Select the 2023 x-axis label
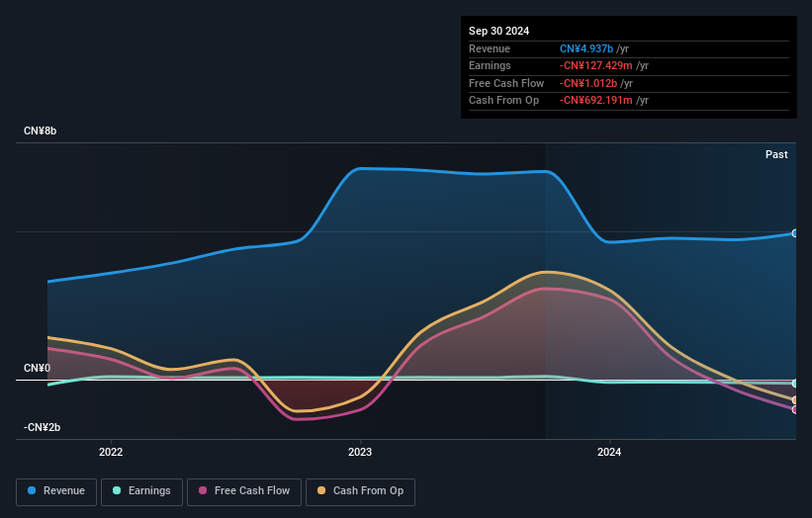Image resolution: width=812 pixels, height=518 pixels. click(360, 452)
